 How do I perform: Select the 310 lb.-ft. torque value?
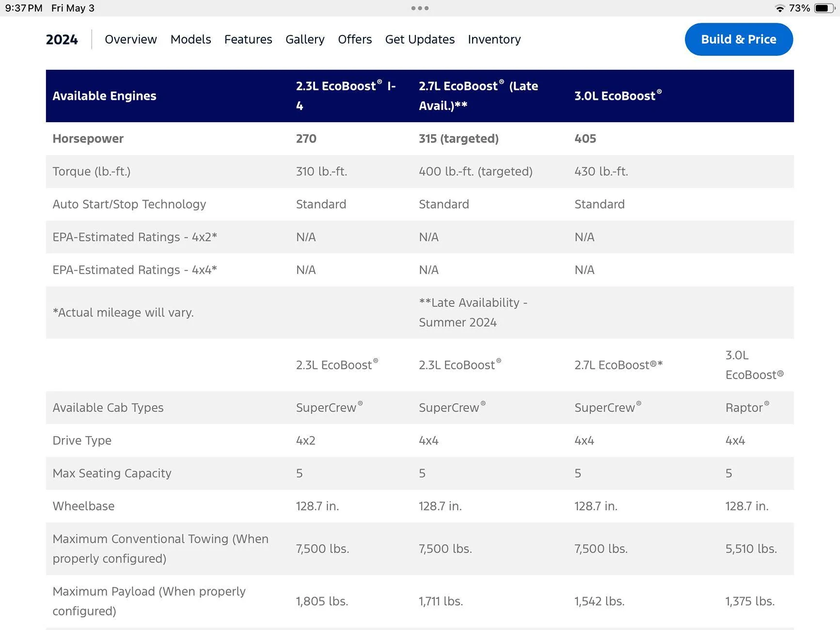321,172
